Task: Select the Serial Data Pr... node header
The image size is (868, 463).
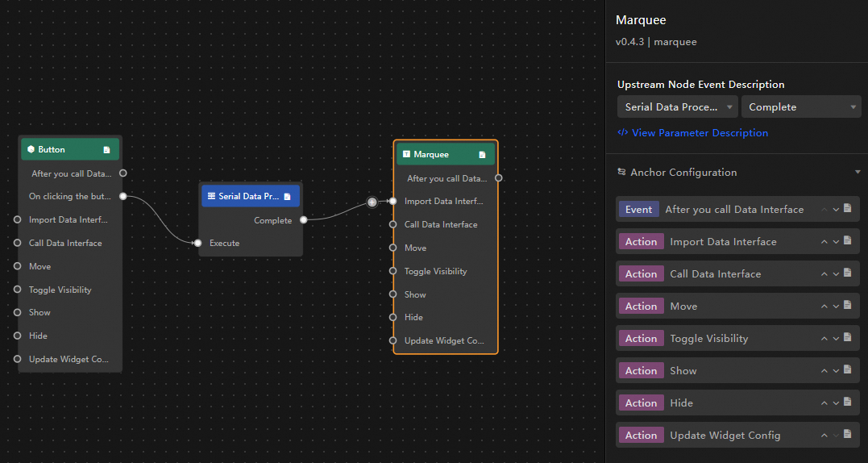Action: tap(251, 196)
